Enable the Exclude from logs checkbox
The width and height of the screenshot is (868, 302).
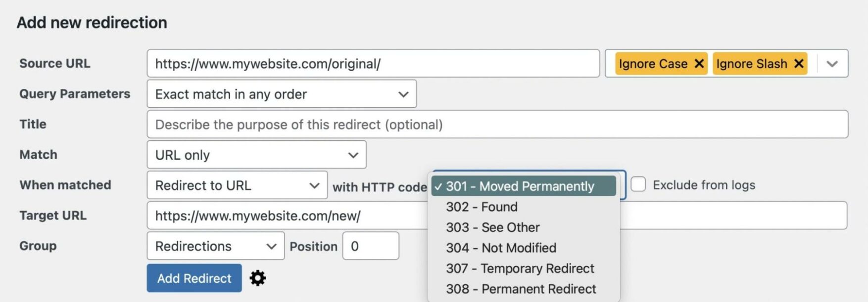tap(638, 184)
